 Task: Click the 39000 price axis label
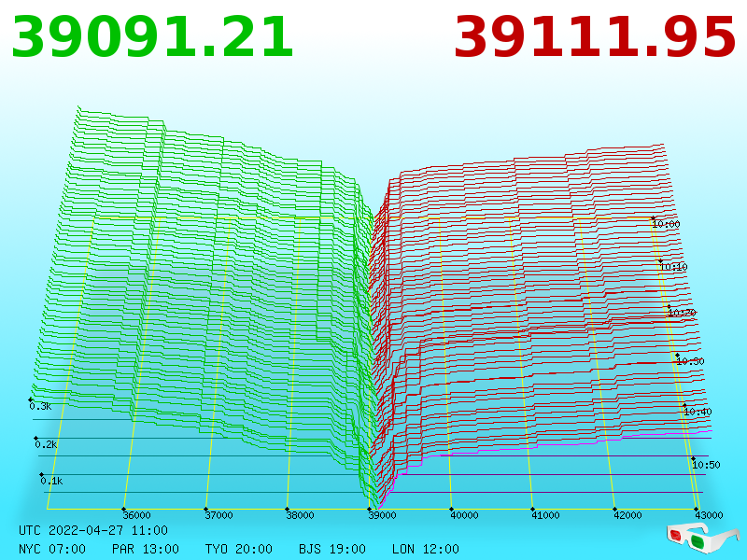382,515
